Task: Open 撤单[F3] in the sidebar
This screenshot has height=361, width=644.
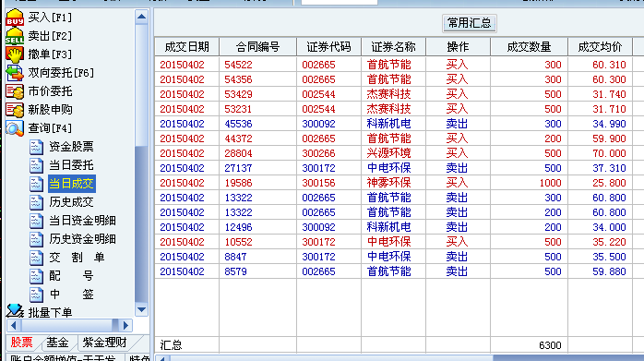Action: 50,54
